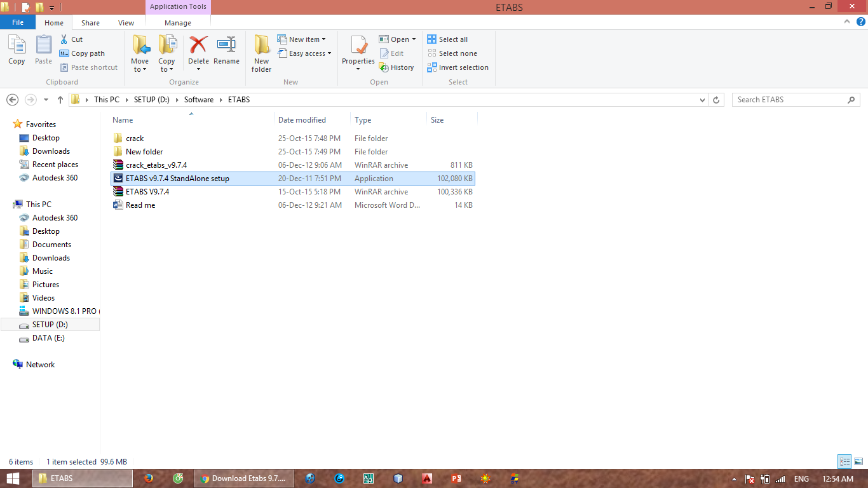Open Network in the navigation pane
This screenshot has height=488, width=868.
coord(40,365)
